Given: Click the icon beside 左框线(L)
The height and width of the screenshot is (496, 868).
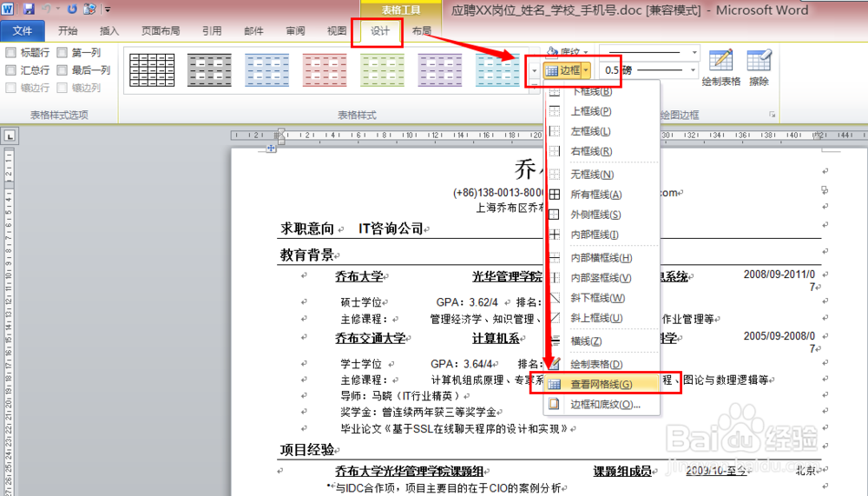Looking at the screenshot, I should 554,131.
